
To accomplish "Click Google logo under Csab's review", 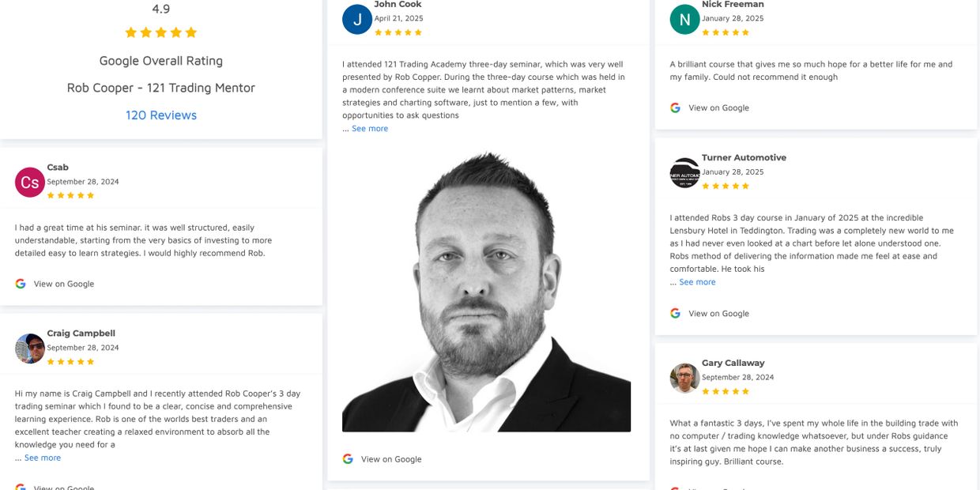I will 21,284.
